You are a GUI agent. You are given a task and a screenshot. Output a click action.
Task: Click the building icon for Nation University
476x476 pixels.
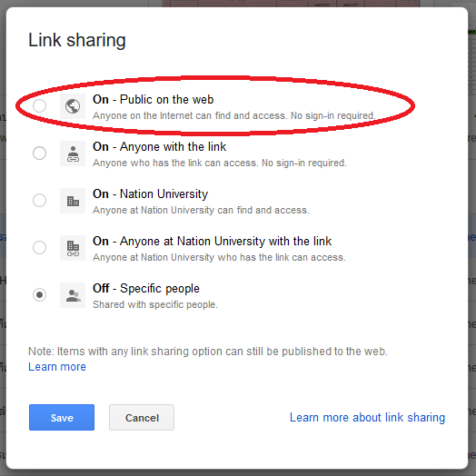[73, 201]
